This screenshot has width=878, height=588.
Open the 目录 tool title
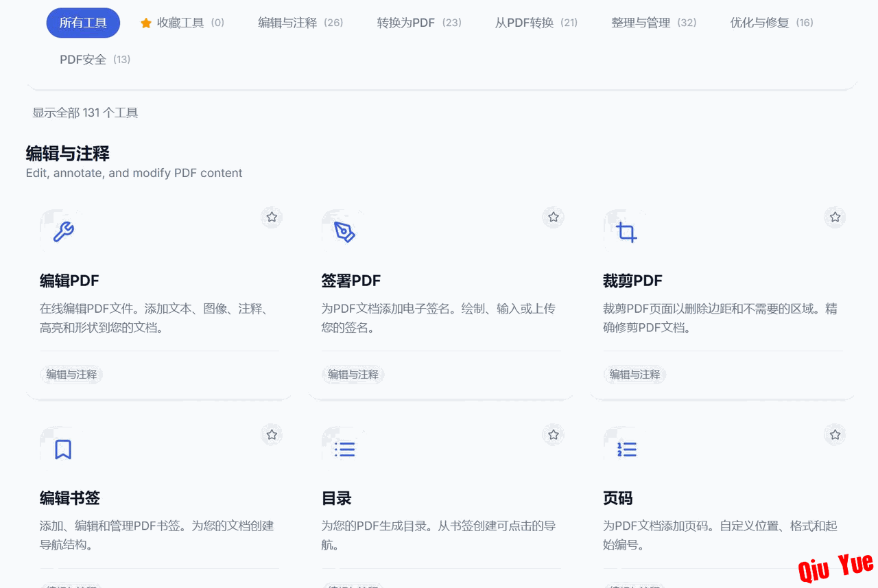coord(337,498)
